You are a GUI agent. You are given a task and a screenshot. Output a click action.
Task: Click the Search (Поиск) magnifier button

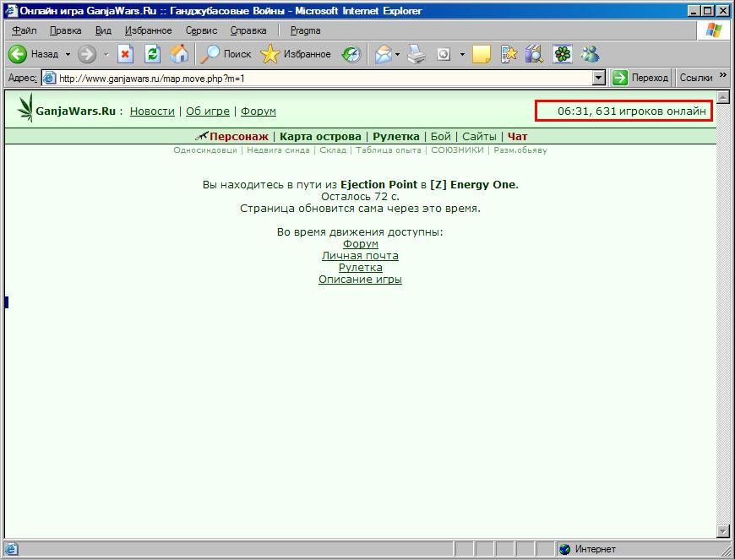click(226, 54)
